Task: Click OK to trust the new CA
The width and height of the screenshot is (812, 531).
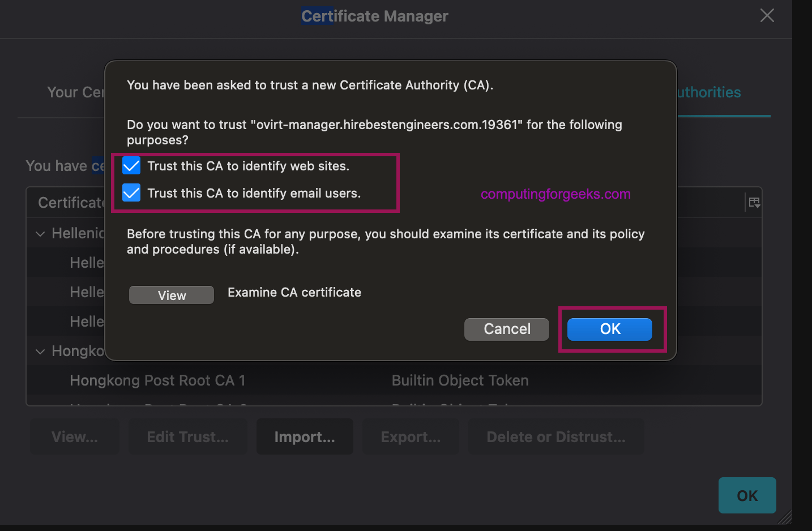Action: tap(609, 329)
